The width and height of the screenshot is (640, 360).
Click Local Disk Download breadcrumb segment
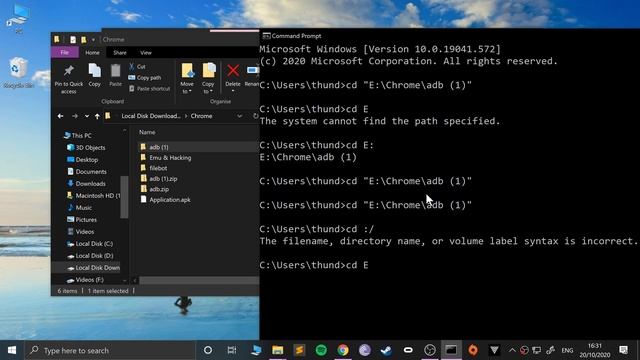tap(151, 116)
